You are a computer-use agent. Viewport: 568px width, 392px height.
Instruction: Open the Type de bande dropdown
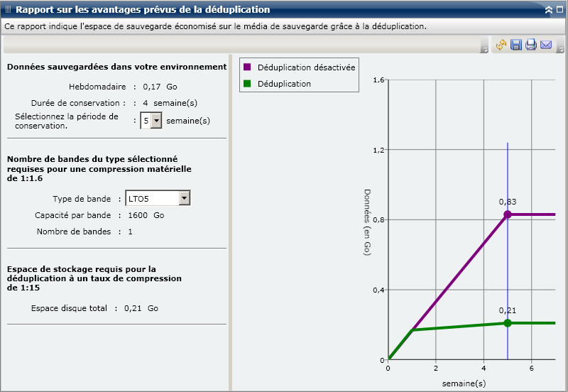point(185,198)
